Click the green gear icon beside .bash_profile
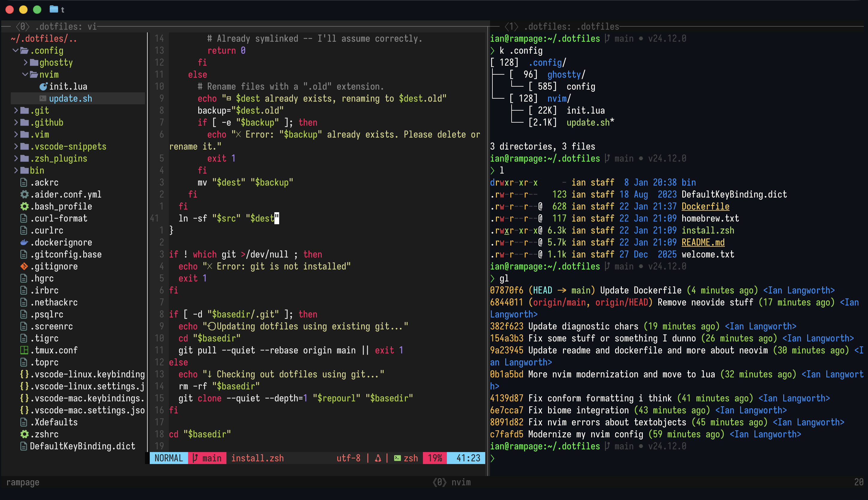This screenshot has height=500, width=868. [x=24, y=206]
